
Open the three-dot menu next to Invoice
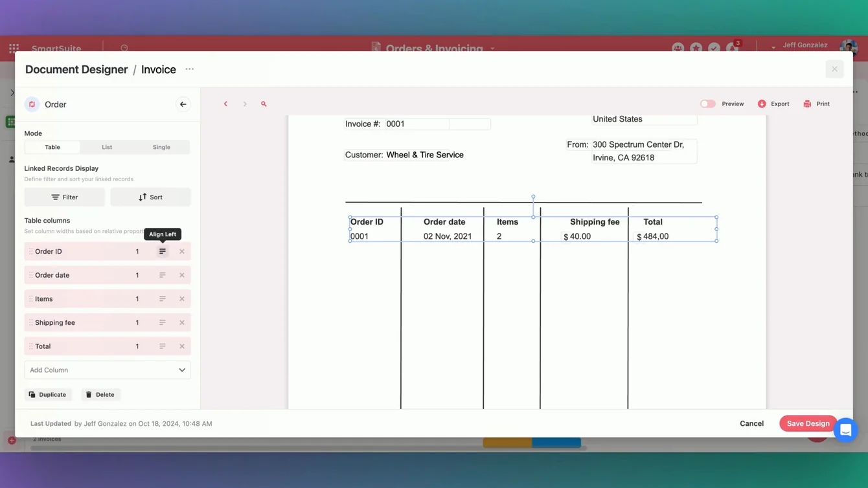pos(189,69)
